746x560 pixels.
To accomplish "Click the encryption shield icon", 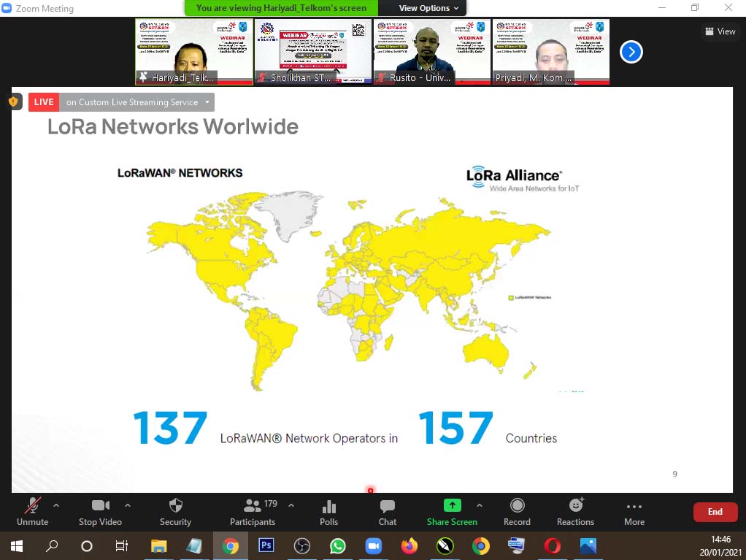I will pyautogui.click(x=13, y=101).
